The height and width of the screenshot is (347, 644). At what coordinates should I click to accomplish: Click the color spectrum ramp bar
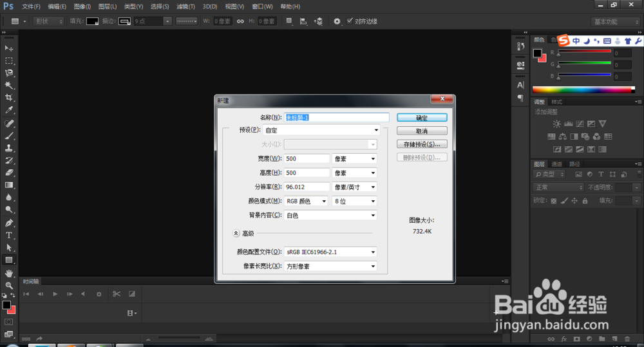tap(583, 89)
